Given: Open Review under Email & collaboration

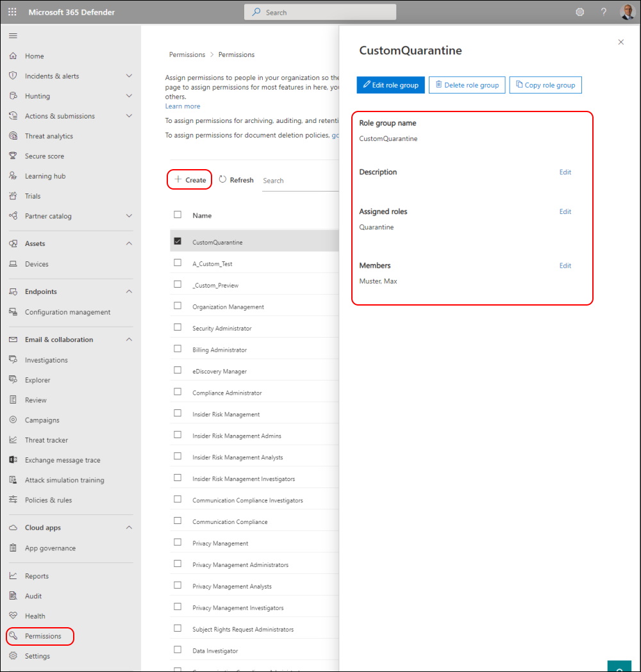Looking at the screenshot, I should pos(36,400).
